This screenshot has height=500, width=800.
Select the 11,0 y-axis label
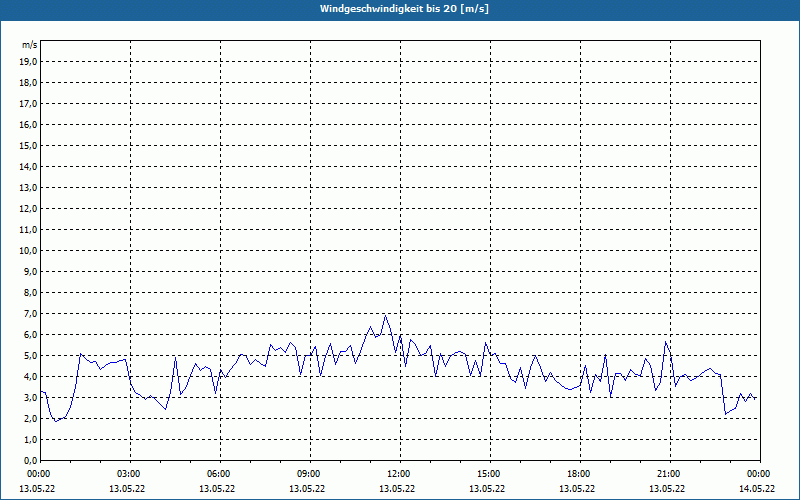(x=29, y=230)
